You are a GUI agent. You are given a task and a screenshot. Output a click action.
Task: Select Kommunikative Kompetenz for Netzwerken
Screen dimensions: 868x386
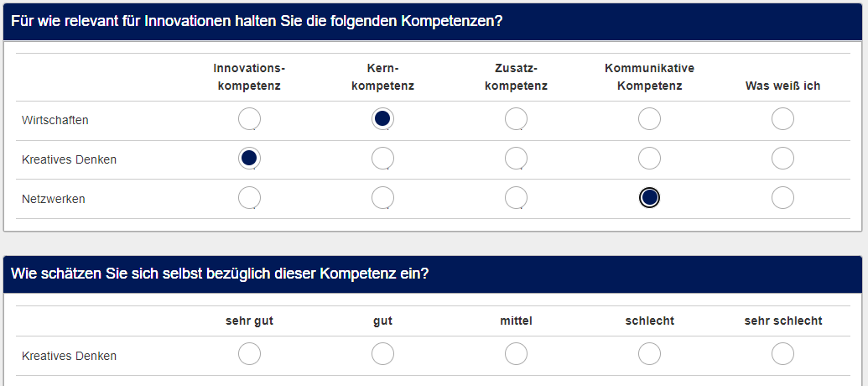(x=649, y=197)
